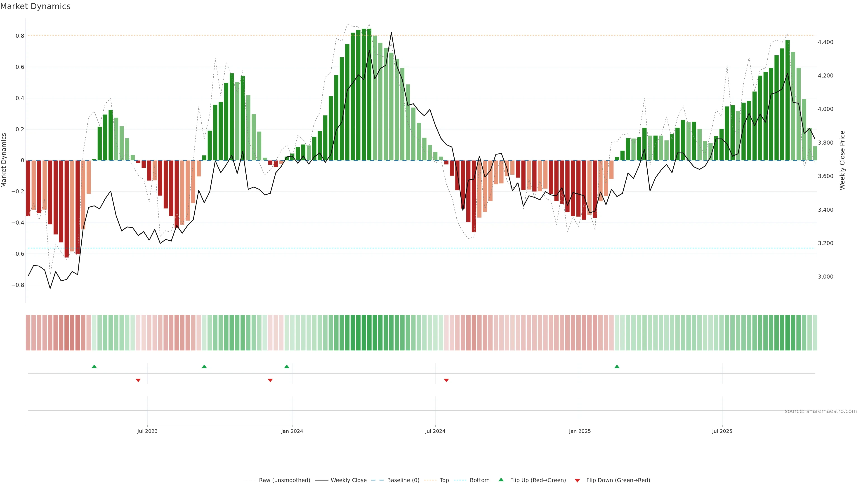
Task: Click the Weekly Close Price axis title
Action: pyautogui.click(x=842, y=160)
